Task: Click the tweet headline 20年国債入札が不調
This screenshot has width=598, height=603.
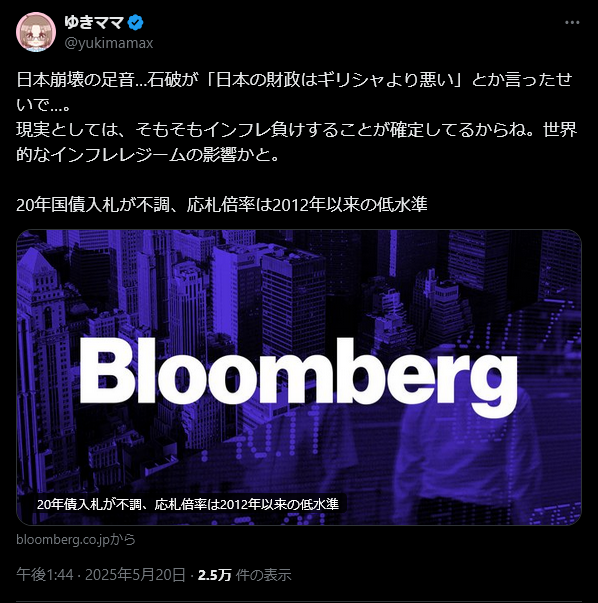Action: click(222, 205)
